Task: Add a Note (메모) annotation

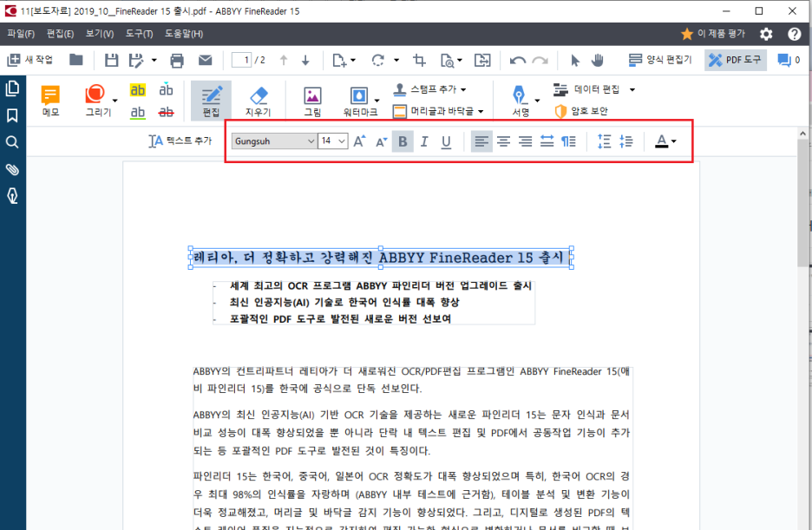Action: click(x=50, y=101)
